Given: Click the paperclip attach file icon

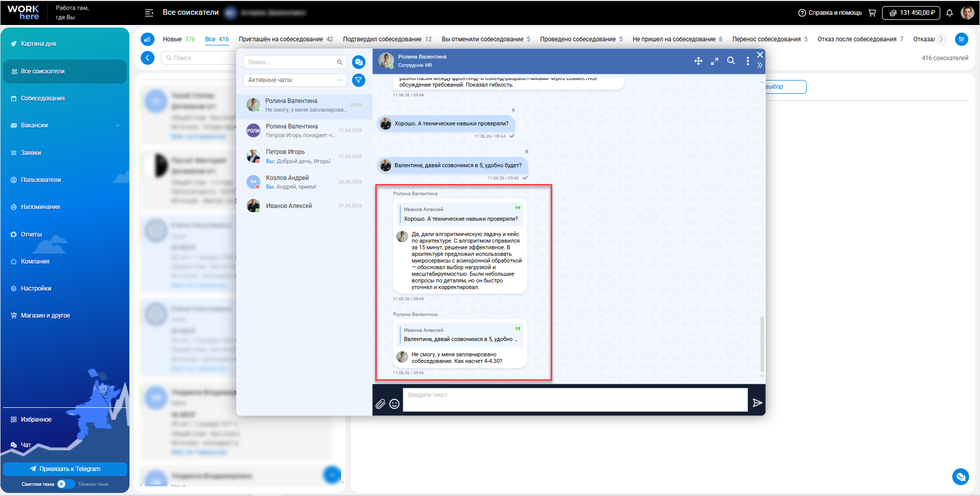Looking at the screenshot, I should [380, 404].
